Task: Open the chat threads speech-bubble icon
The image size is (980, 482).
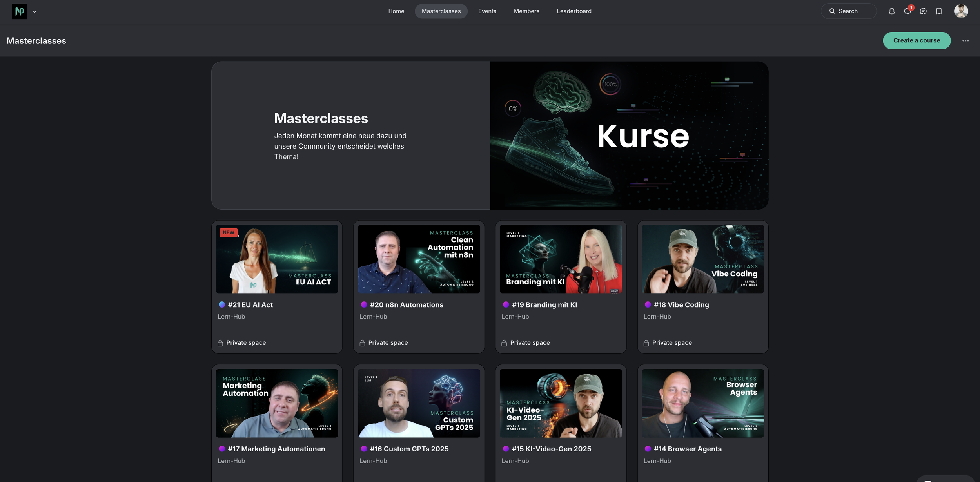Action: point(923,11)
